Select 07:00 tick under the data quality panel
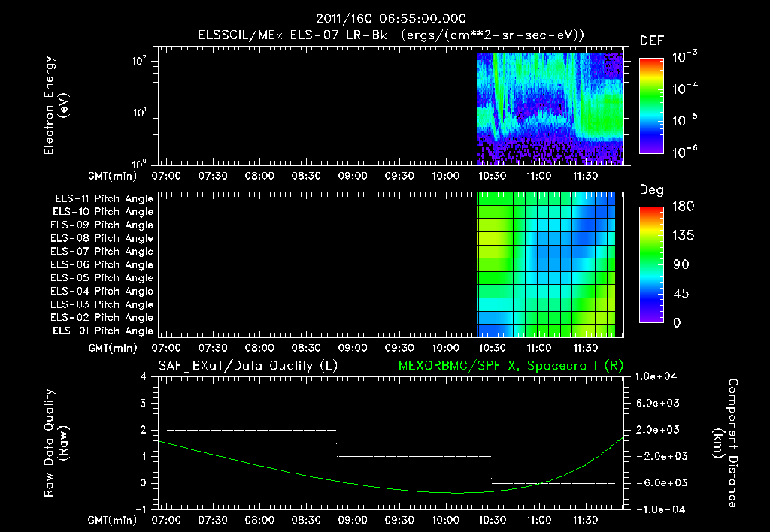The height and width of the screenshot is (532, 770). coord(166,520)
